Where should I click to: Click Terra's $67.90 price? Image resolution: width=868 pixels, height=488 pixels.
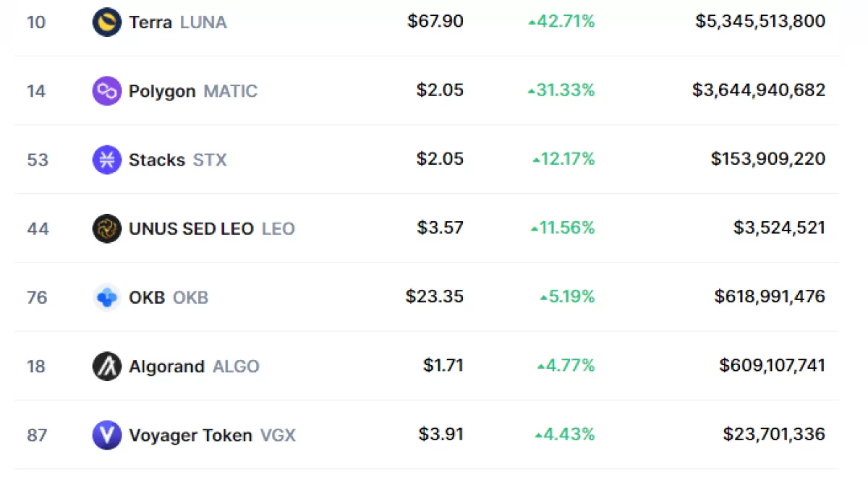(435, 22)
